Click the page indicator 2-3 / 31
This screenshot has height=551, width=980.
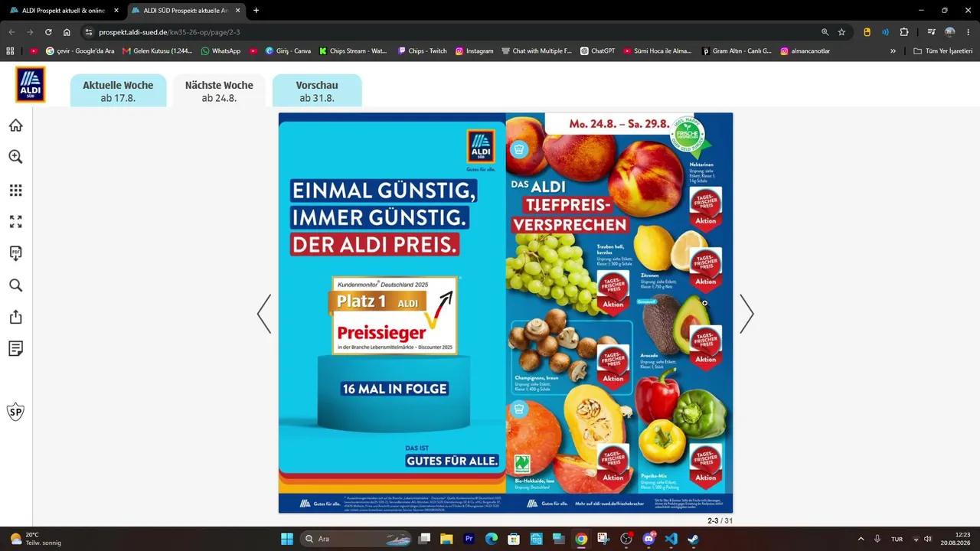coord(720,521)
